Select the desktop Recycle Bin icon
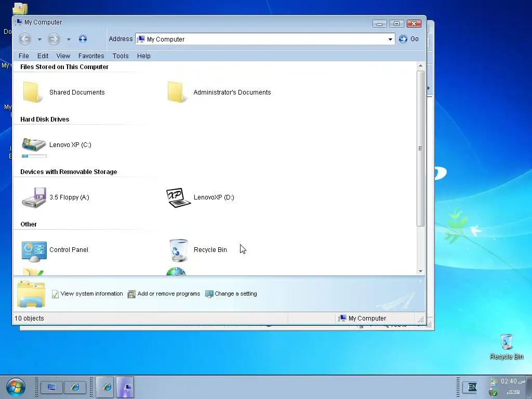Image resolution: width=532 pixels, height=399 pixels. tap(507, 342)
